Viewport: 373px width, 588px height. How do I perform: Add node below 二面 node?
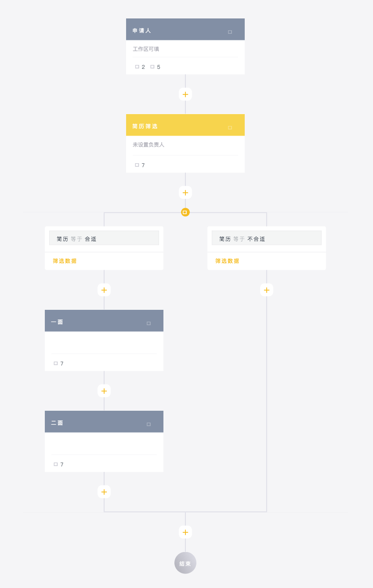[104, 492]
